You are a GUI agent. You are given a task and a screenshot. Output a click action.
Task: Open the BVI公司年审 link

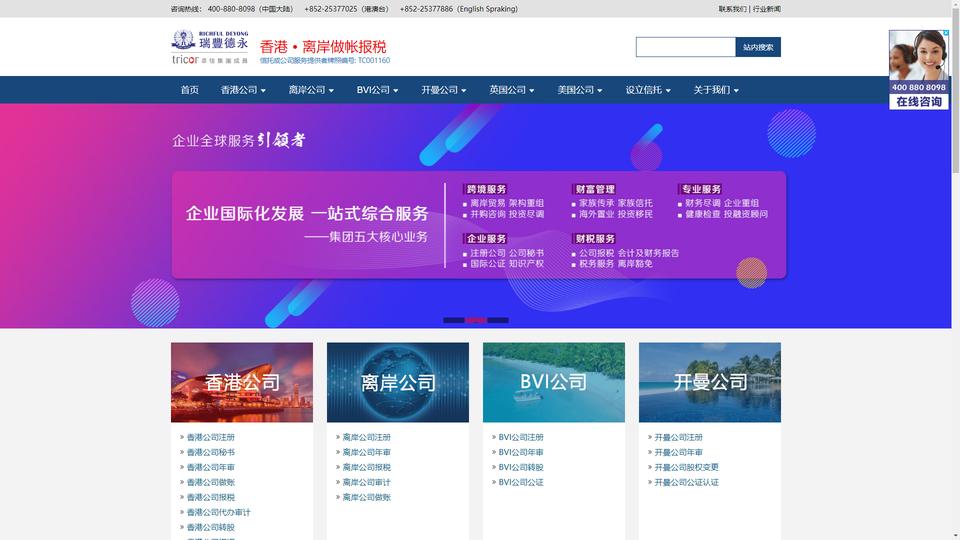(x=521, y=452)
